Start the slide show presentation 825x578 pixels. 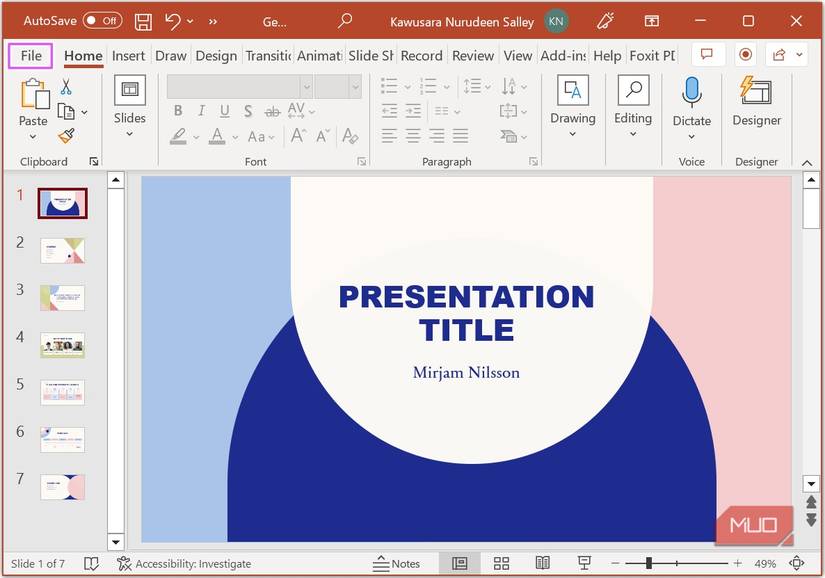point(583,563)
